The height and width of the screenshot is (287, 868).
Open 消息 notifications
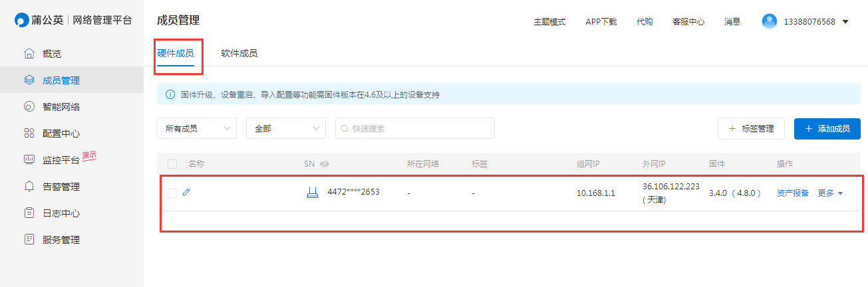coord(732,21)
